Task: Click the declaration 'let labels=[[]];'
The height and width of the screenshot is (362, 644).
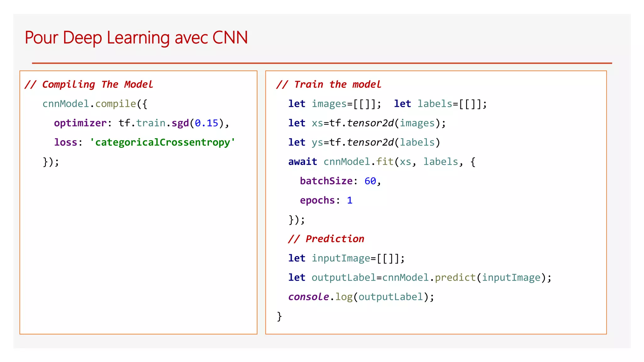Action: point(441,104)
